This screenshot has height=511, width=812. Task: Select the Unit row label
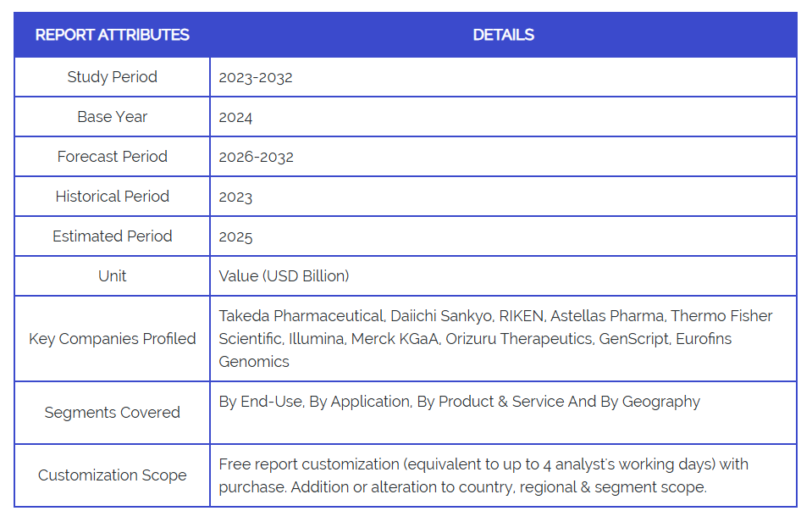(x=112, y=276)
